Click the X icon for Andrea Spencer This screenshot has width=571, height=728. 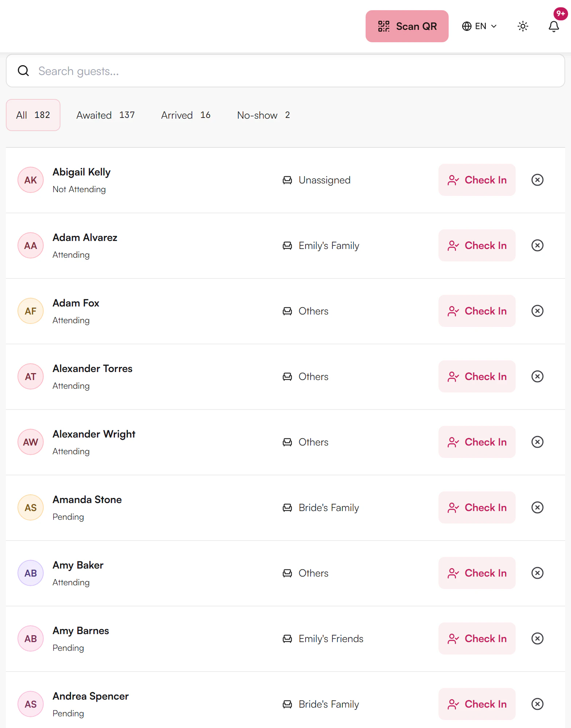click(537, 704)
